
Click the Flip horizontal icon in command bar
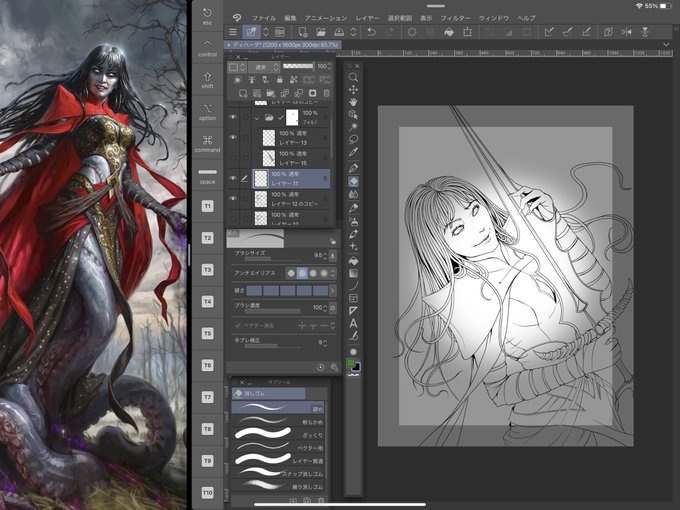click(627, 32)
